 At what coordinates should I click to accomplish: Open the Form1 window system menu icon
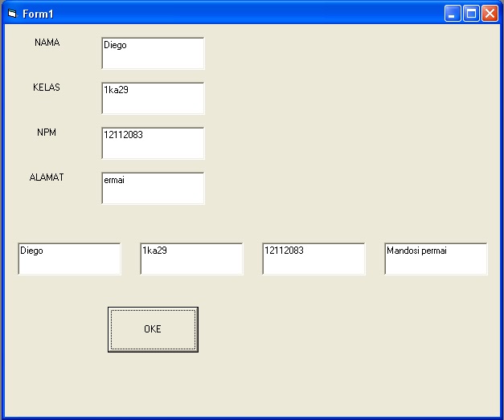[12, 14]
